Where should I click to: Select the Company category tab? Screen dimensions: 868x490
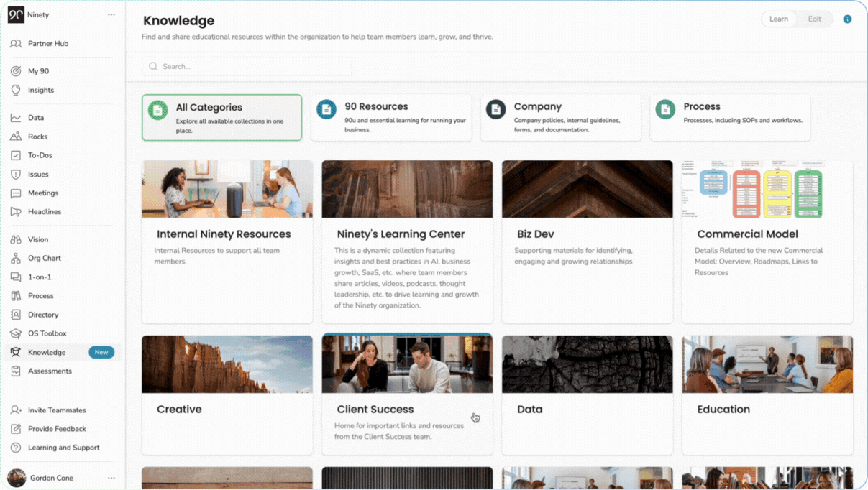pos(561,118)
